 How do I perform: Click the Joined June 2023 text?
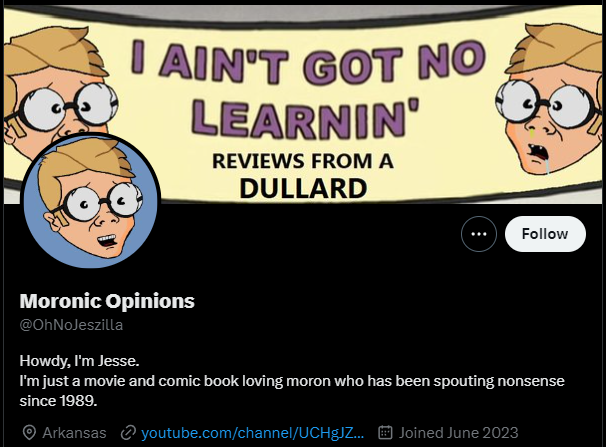coord(458,433)
